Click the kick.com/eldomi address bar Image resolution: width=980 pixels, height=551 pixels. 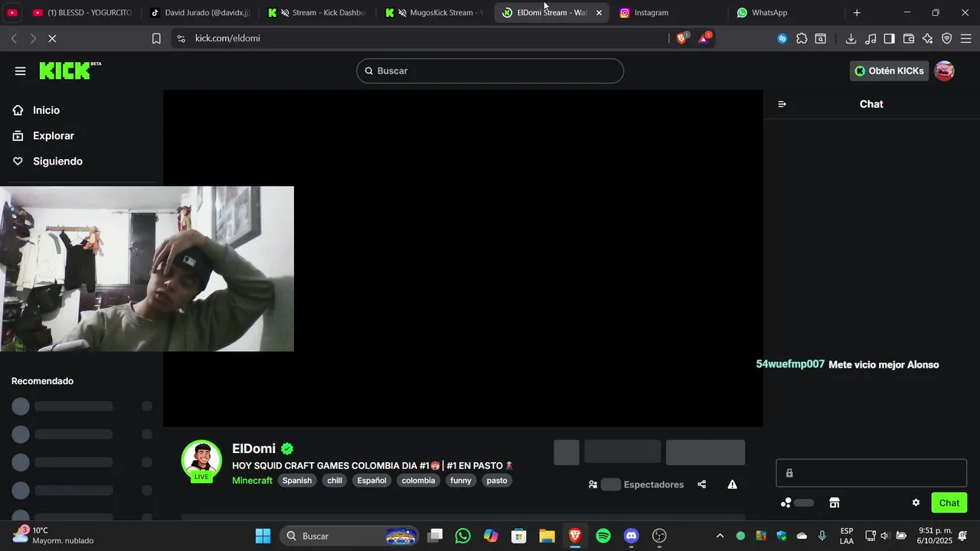[x=421, y=38]
